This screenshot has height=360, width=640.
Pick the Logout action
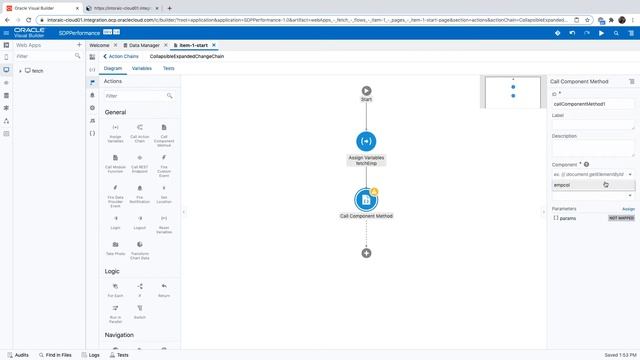(x=140, y=222)
